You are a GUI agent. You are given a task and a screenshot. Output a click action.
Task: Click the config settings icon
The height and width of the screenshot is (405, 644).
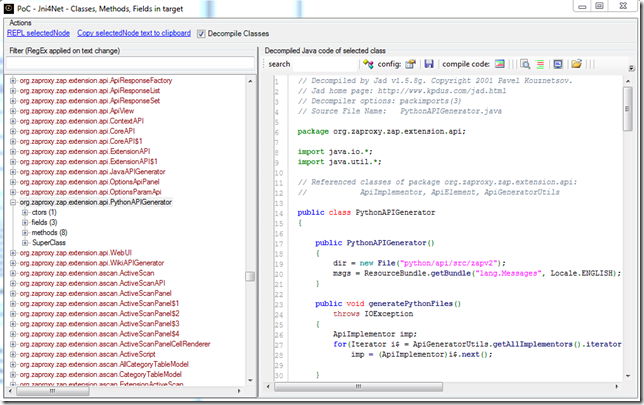[x=411, y=64]
